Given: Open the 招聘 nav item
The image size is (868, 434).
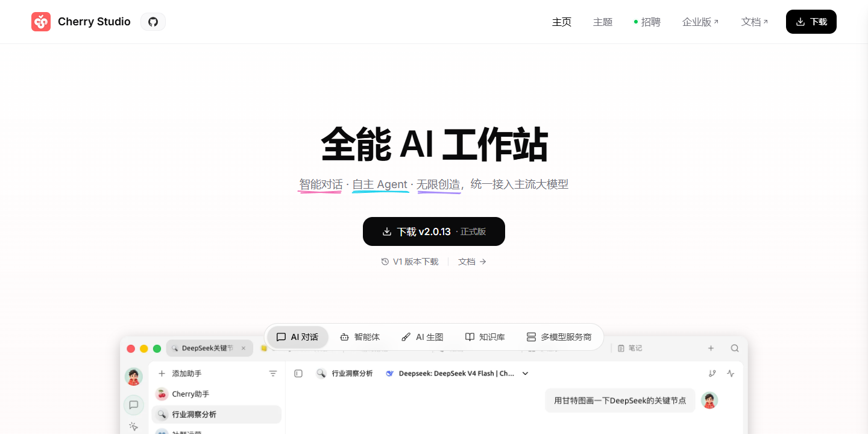Looking at the screenshot, I should pyautogui.click(x=647, y=22).
